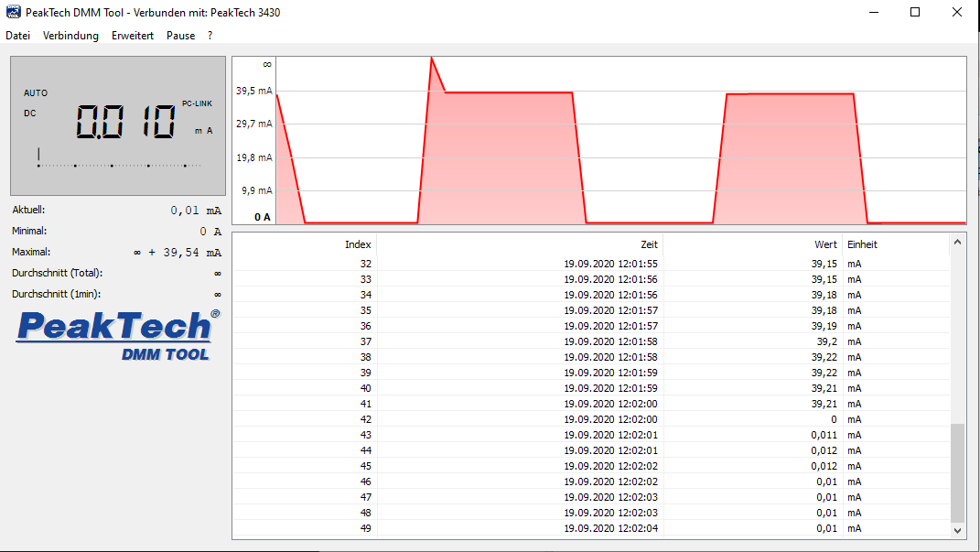The width and height of the screenshot is (980, 552).
Task: Click the scrollbar down arrow below the table
Action: (957, 529)
